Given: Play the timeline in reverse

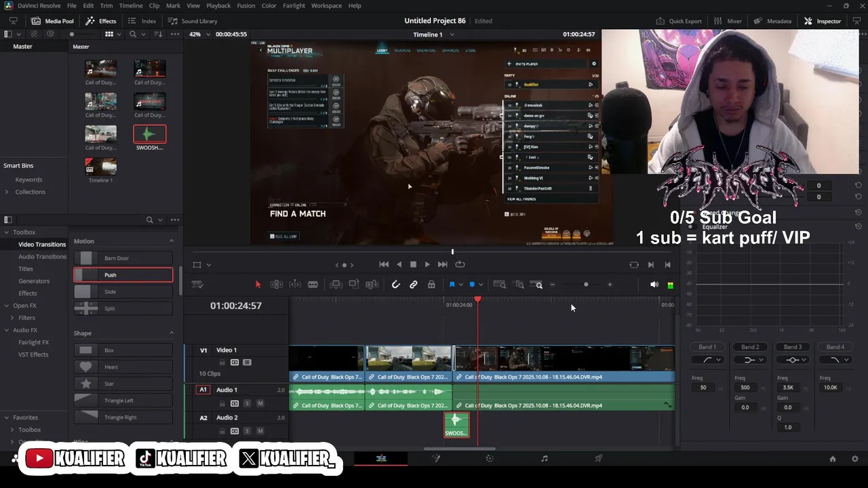Looking at the screenshot, I should (x=399, y=264).
